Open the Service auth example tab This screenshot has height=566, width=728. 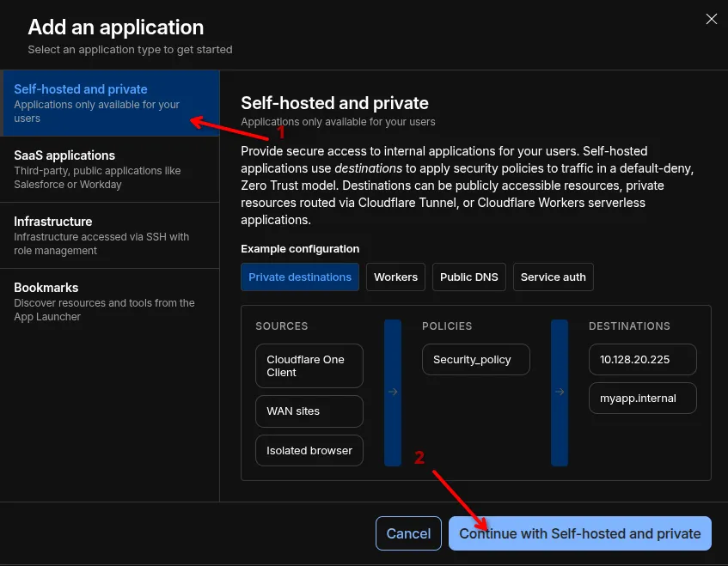pos(553,277)
